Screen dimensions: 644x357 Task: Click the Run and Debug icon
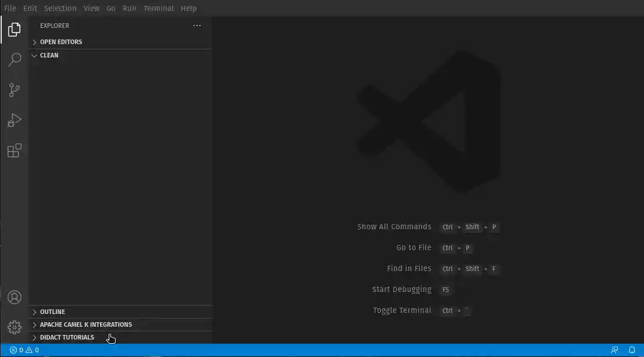14,120
